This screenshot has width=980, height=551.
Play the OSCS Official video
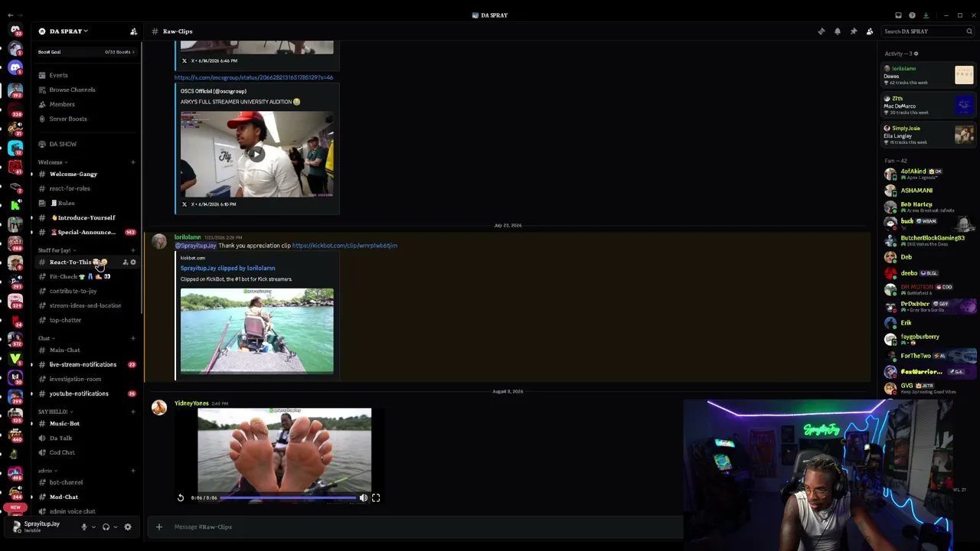tap(256, 154)
